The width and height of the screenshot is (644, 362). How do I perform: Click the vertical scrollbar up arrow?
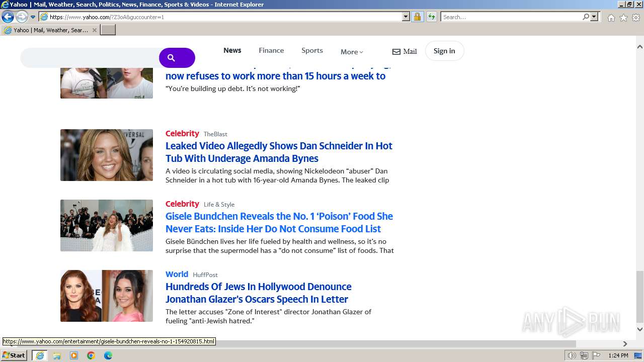(x=639, y=47)
